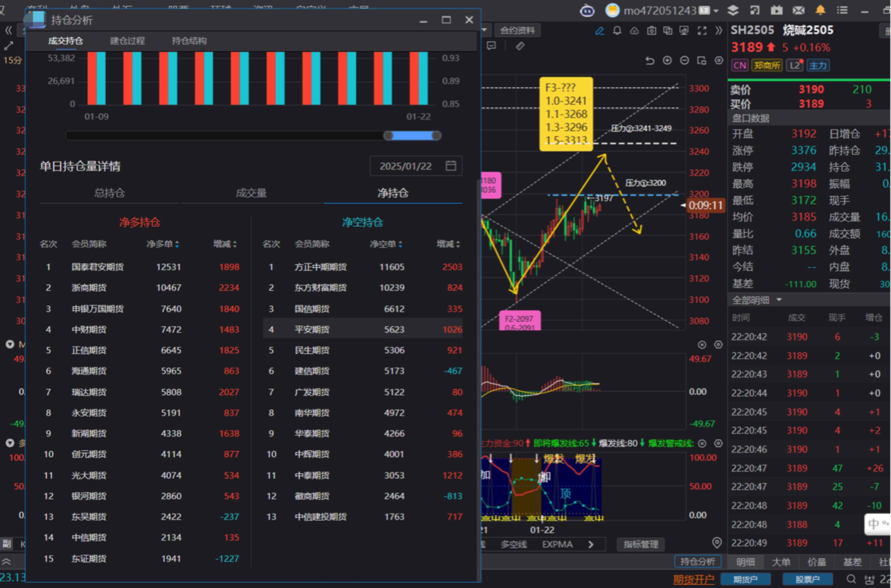Zoom out the chart with the minus icon
Image resolution: width=891 pixels, height=588 pixels.
point(684,60)
